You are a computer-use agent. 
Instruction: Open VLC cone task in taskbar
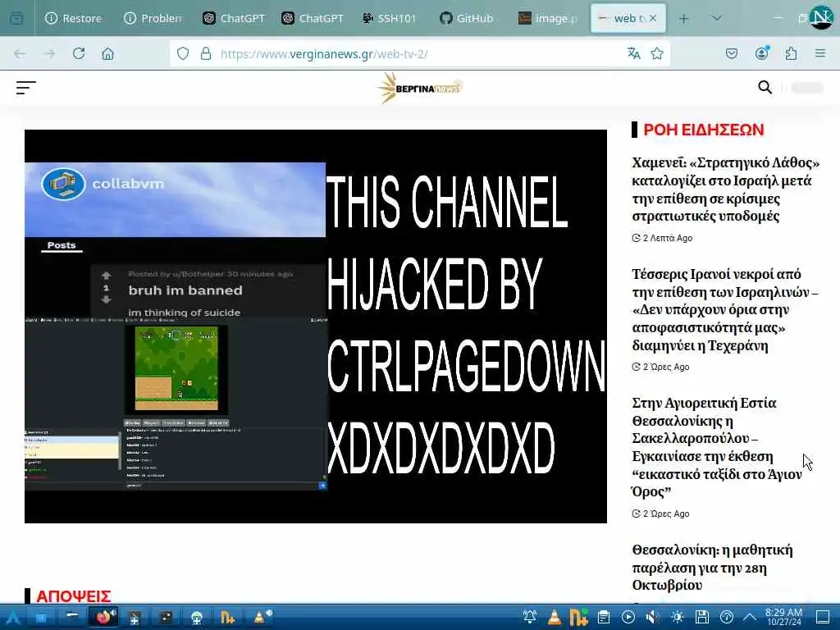click(262, 617)
